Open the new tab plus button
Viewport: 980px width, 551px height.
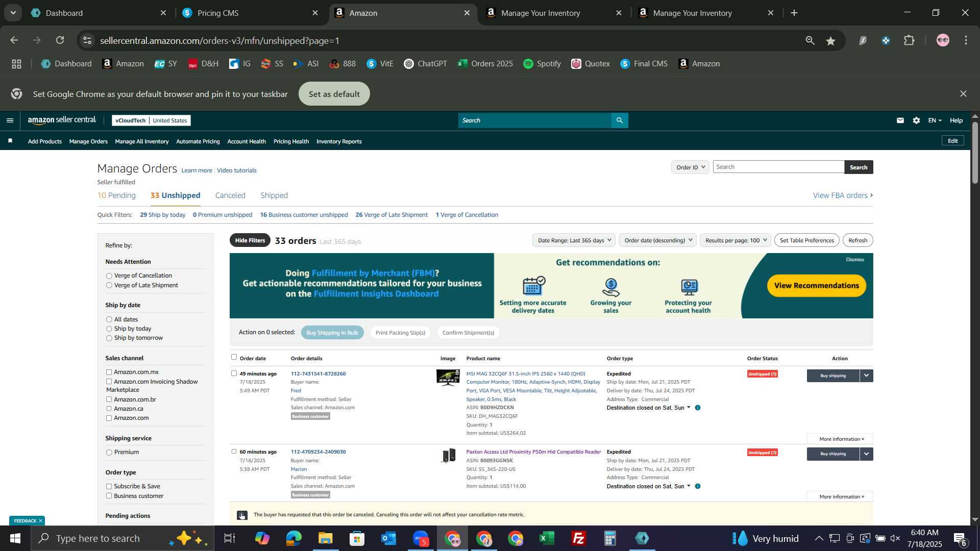[x=794, y=13]
